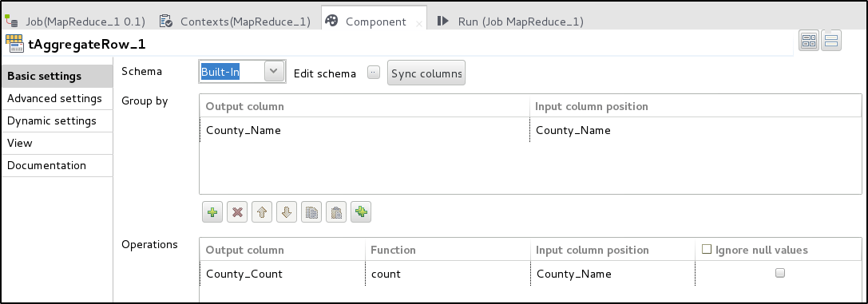Open the Contexts(MapReduce_1) tab
The width and height of the screenshot is (868, 304).
pyautogui.click(x=236, y=22)
